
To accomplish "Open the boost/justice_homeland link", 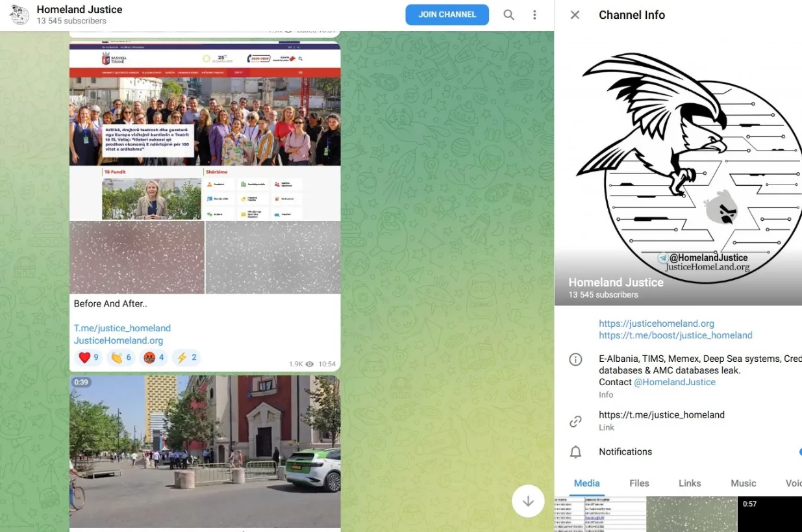I will coord(675,336).
